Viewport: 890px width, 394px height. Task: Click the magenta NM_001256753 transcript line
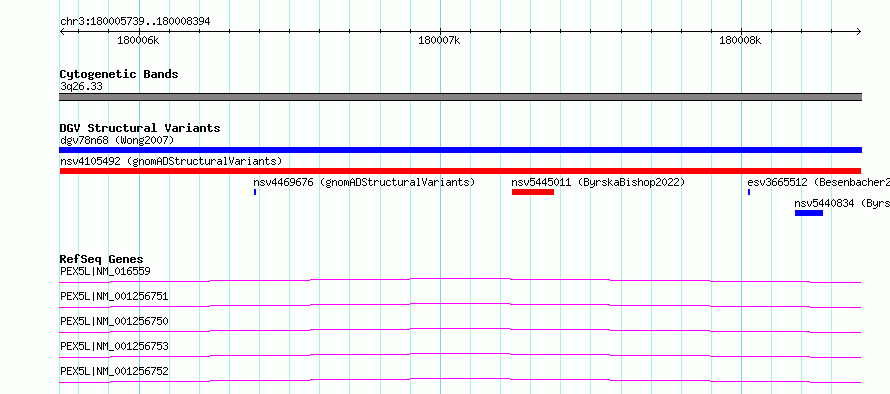pyautogui.click(x=460, y=355)
